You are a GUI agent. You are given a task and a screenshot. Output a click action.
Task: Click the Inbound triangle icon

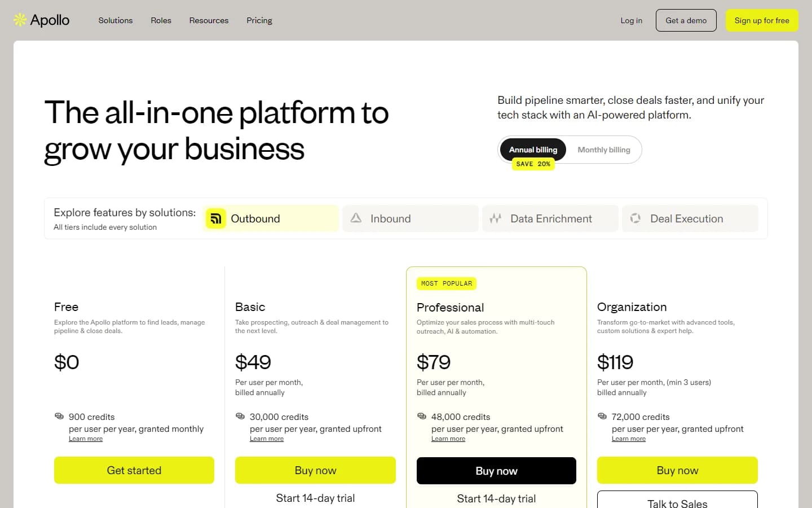click(x=356, y=218)
